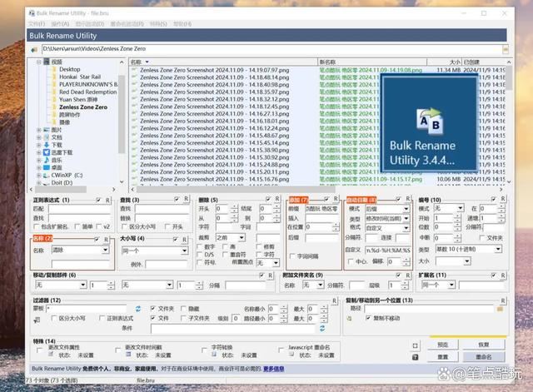Click the folder icon beside the path bar
Image resolution: width=533 pixels, height=392 pixels.
coord(35,50)
